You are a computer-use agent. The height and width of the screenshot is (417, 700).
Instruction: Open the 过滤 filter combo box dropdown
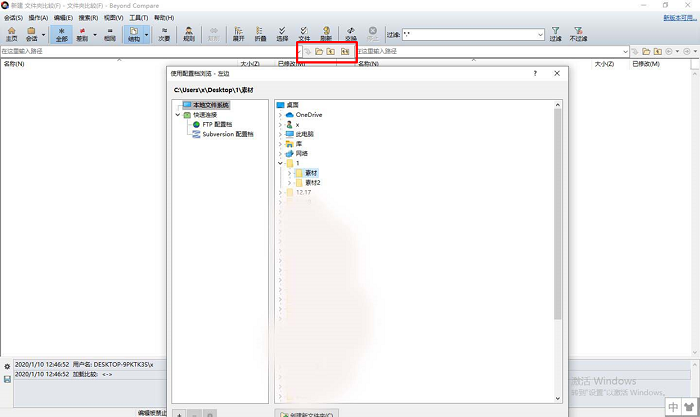(540, 34)
